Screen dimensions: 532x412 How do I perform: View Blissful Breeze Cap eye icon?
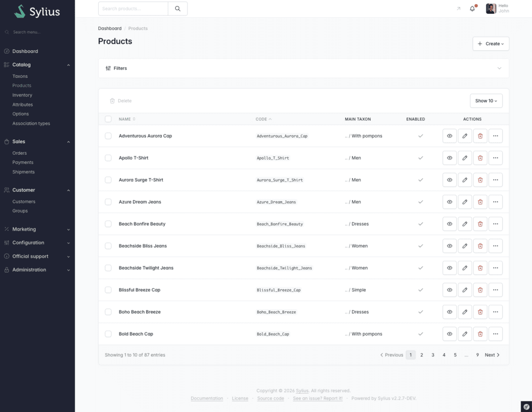(449, 290)
